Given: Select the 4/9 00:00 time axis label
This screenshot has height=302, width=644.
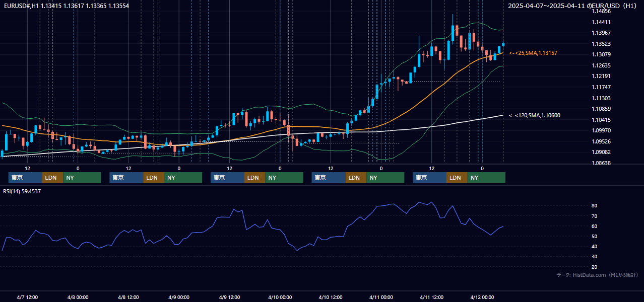Looking at the screenshot, I should point(178,297).
